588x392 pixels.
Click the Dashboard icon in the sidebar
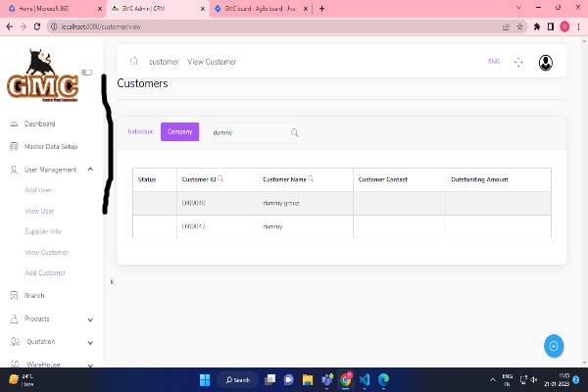[13, 124]
